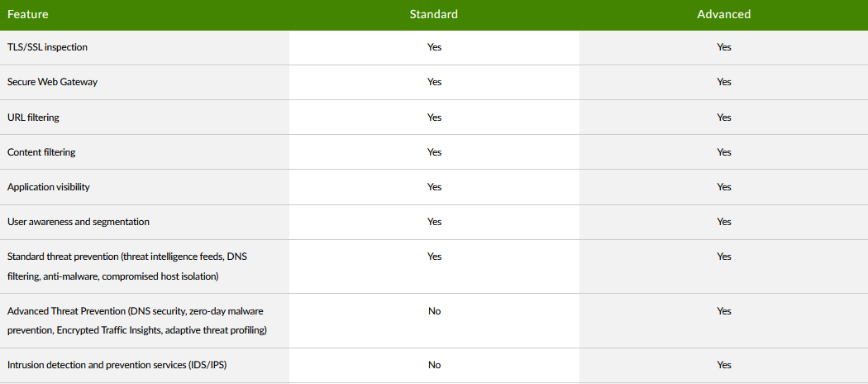
Task: Click the Content filtering feature label
Action: 41,152
